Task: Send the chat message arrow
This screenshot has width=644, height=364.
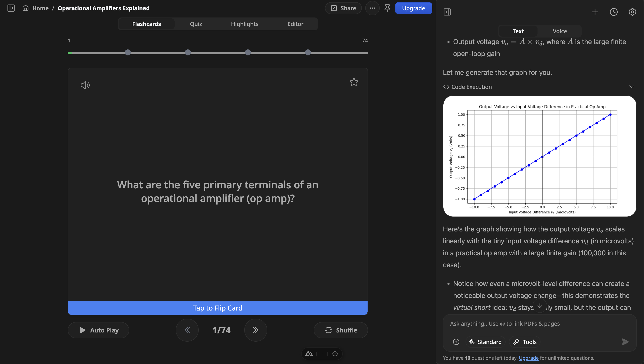Action: (625, 342)
